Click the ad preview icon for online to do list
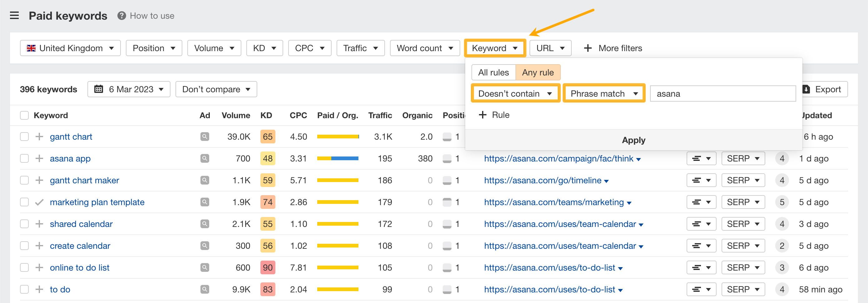The width and height of the screenshot is (868, 303). 205,268
